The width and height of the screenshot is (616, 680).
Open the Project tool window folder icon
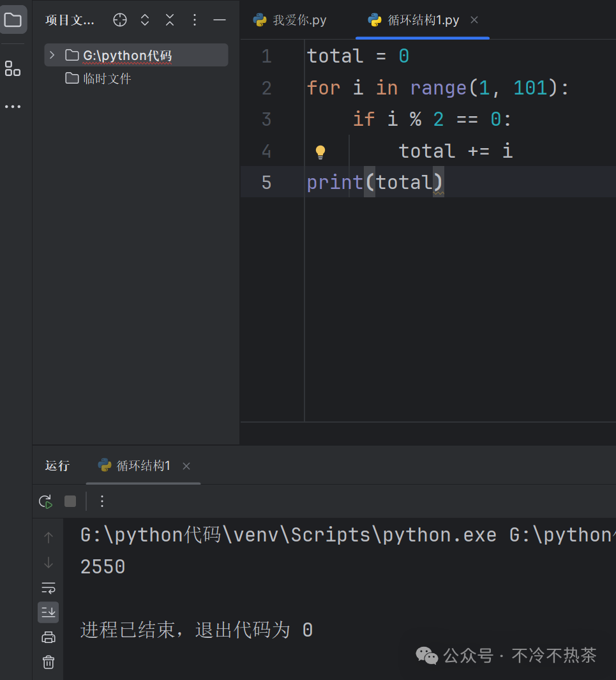(13, 20)
